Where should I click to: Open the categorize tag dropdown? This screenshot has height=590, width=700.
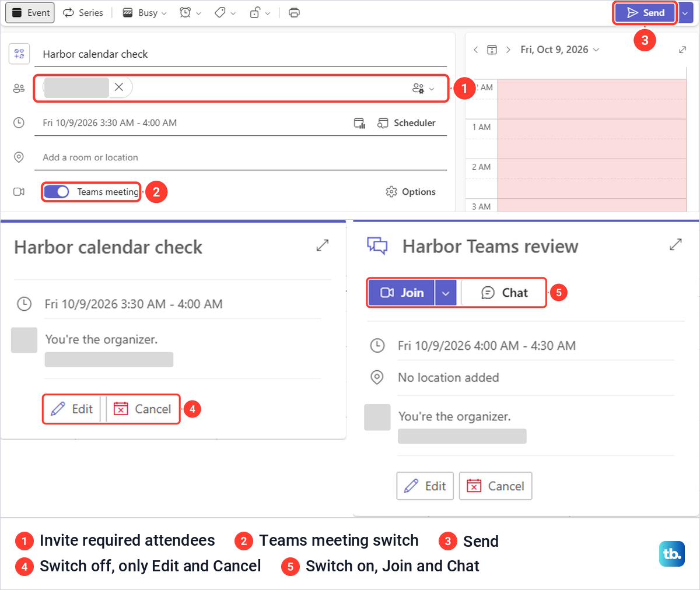click(x=225, y=13)
